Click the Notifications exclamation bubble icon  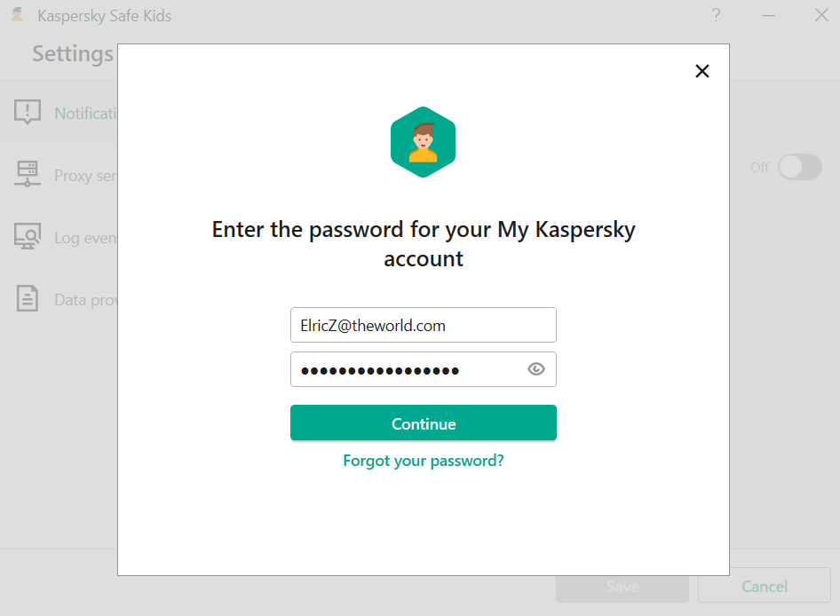coord(28,113)
